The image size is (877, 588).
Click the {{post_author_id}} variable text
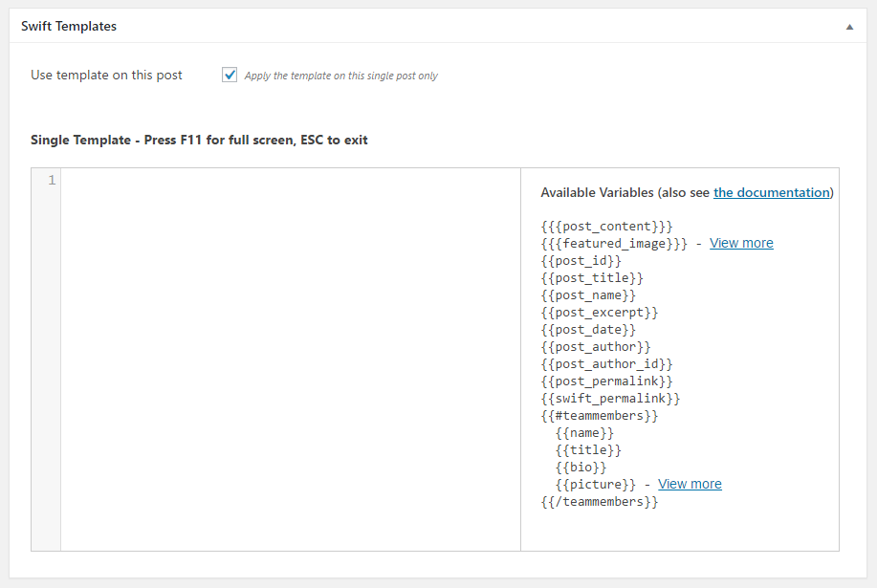click(x=606, y=364)
